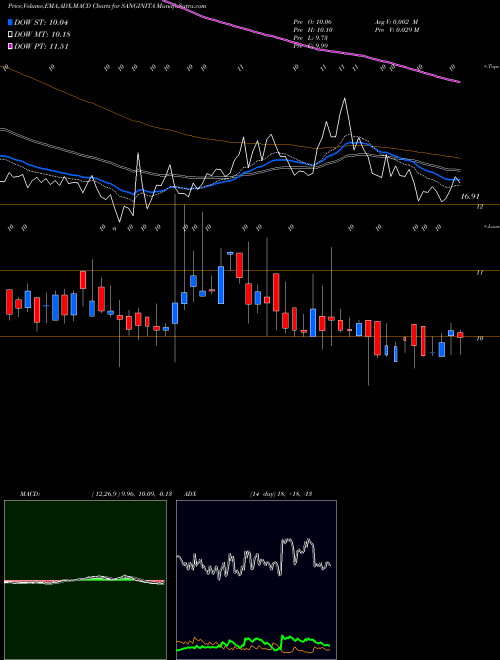Image resolution: width=500 pixels, height=660 pixels.
Task: Click the price axis label 10
Action: [479, 338]
